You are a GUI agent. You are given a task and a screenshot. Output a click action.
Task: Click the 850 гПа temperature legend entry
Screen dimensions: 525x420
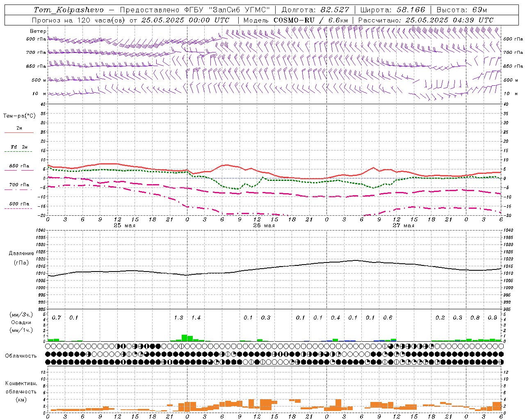point(19,166)
